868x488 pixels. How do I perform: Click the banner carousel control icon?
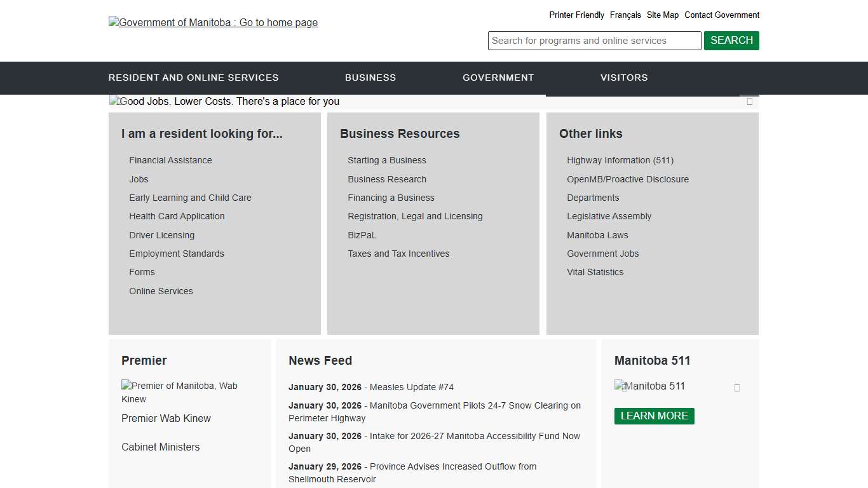(x=749, y=101)
